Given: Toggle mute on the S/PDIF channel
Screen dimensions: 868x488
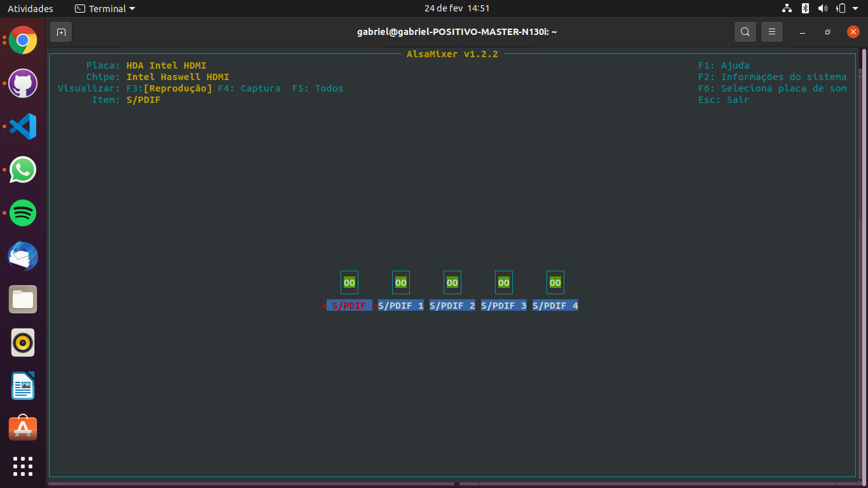Looking at the screenshot, I should point(349,283).
